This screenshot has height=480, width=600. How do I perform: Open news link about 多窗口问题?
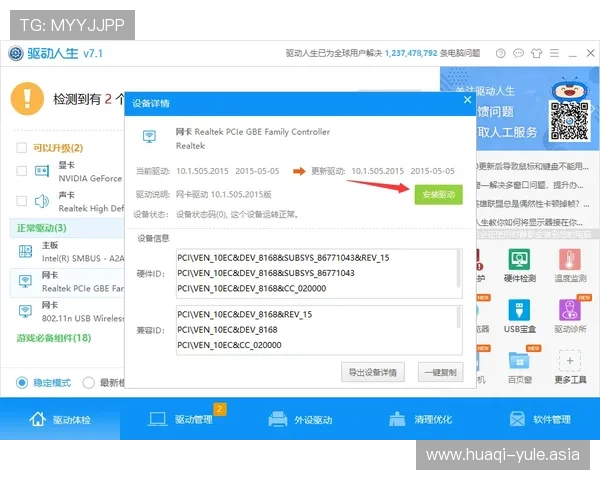click(530, 185)
